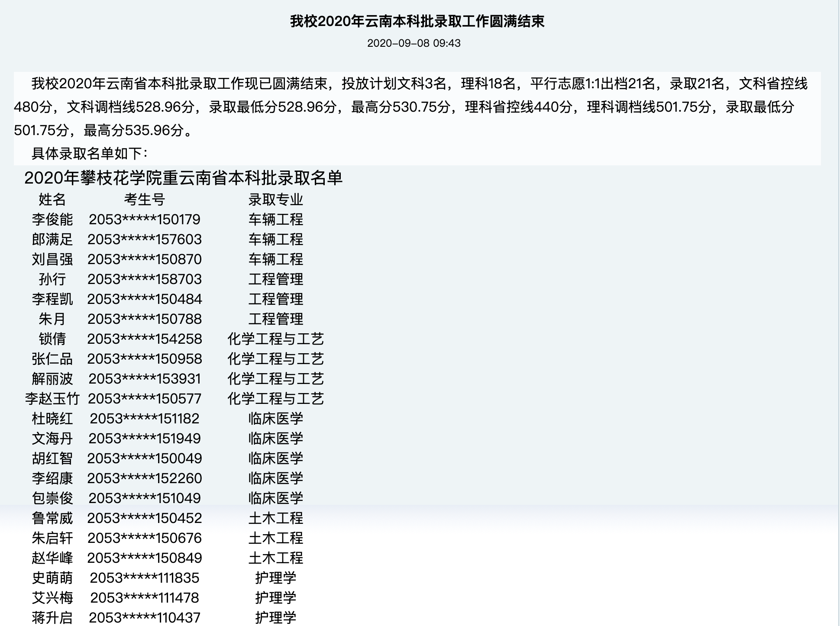Click 临床医学 in 杜晓红's row
Image resolution: width=840 pixels, height=626 pixels.
[x=276, y=419]
